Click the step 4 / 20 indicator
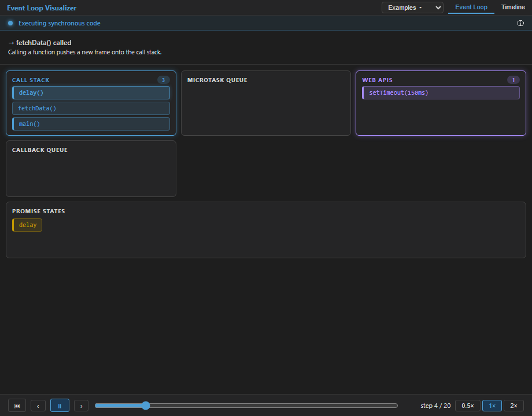Image resolution: width=532 pixels, height=416 pixels. pyautogui.click(x=435, y=406)
